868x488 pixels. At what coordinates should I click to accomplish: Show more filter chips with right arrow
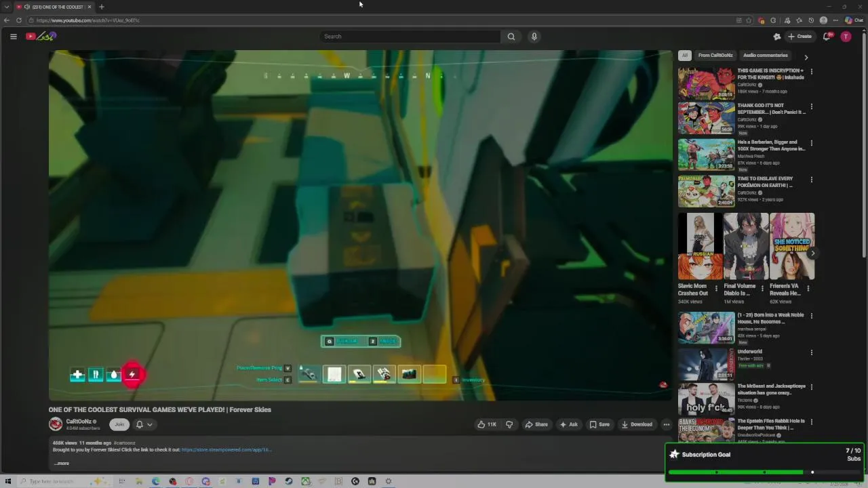click(x=806, y=58)
